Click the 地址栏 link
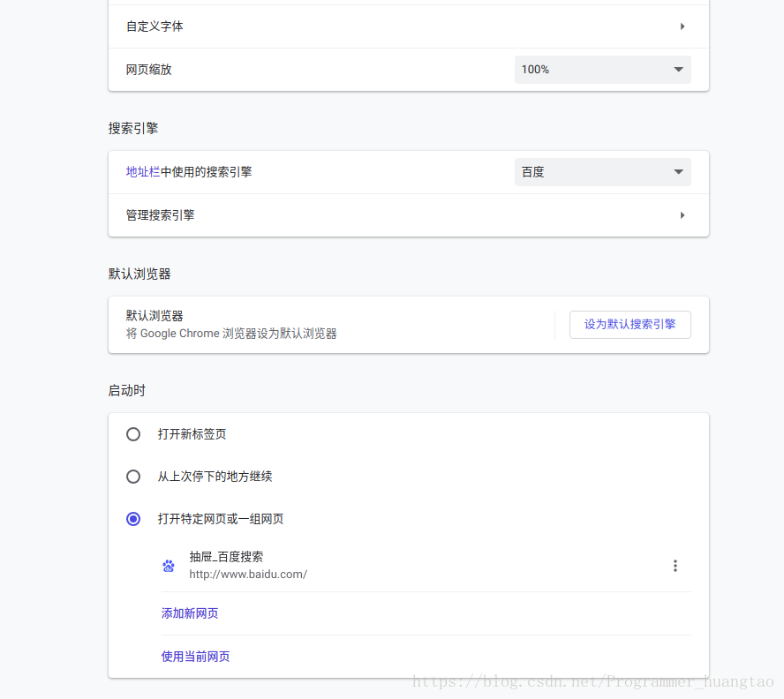Screen dimensions: 784x699 (x=142, y=172)
